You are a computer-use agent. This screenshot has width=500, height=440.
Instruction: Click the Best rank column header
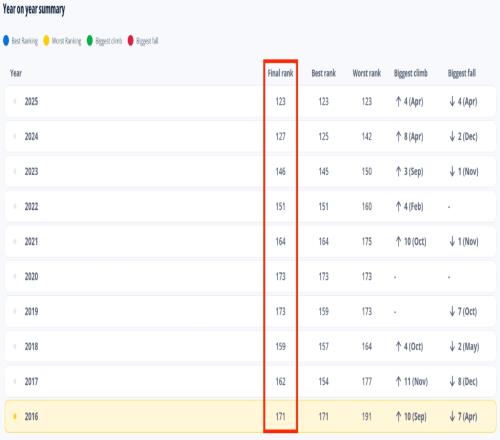point(324,73)
